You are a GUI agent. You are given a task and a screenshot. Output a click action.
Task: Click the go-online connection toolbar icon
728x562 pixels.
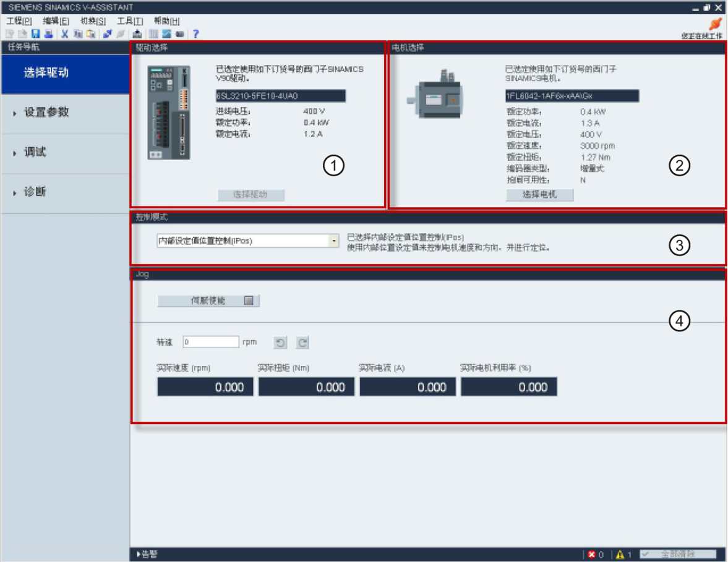click(x=107, y=34)
